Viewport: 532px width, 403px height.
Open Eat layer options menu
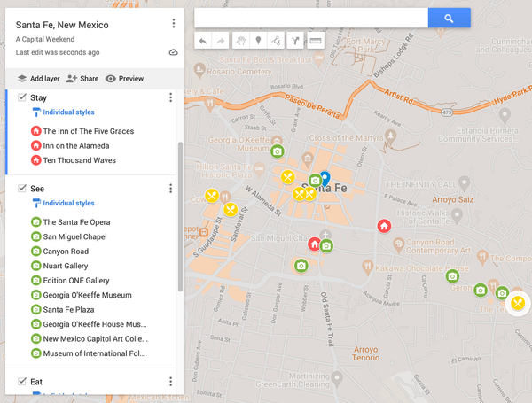tap(170, 382)
